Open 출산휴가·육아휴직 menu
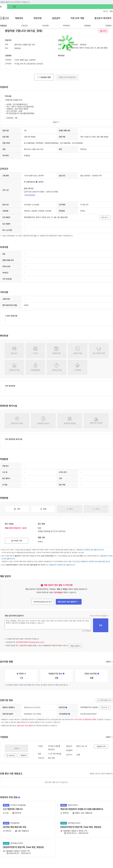Image resolution: width=113 pixels, height=868 pixels. coord(103,18)
